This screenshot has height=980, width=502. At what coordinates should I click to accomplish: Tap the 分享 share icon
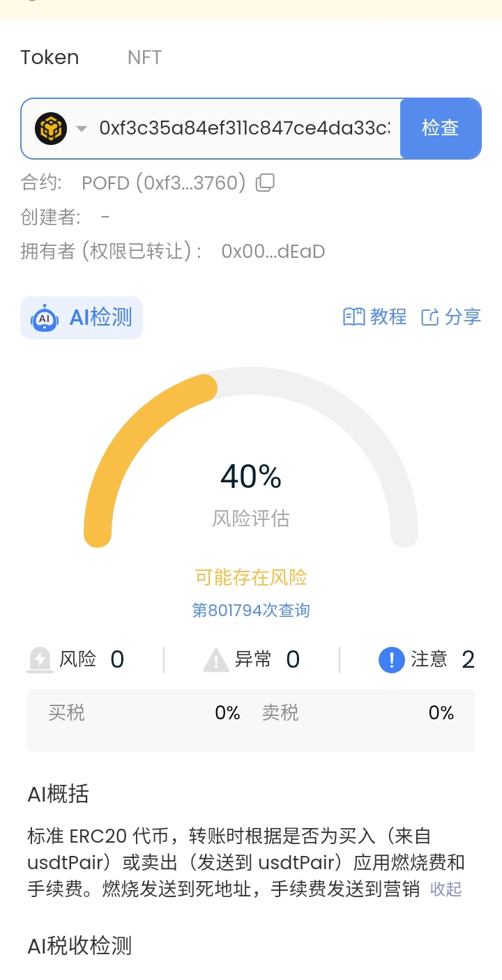pos(430,317)
